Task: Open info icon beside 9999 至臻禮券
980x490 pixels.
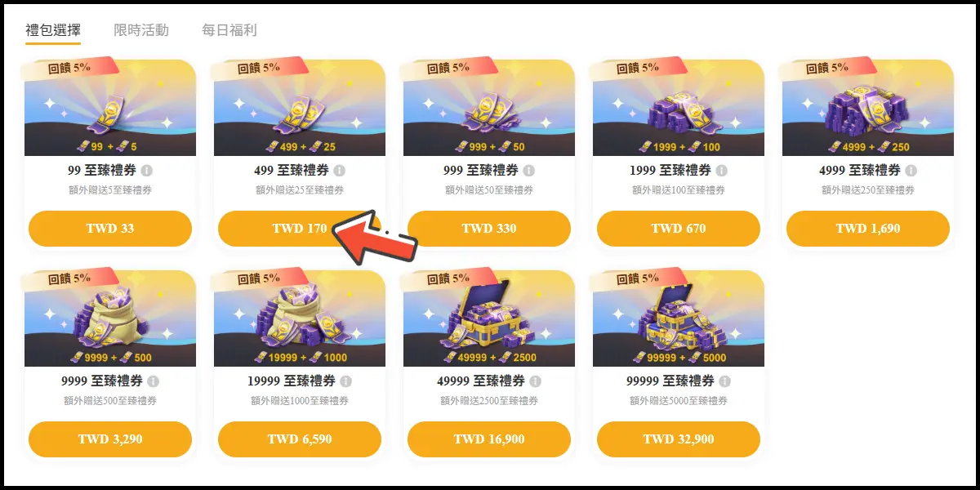Action: [x=153, y=381]
